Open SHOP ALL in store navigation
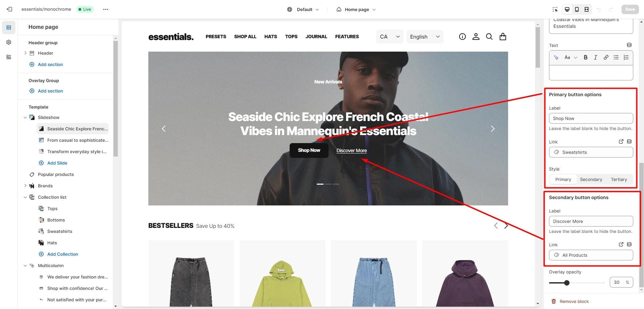Viewport: 644px width, 309px height. pyautogui.click(x=245, y=37)
